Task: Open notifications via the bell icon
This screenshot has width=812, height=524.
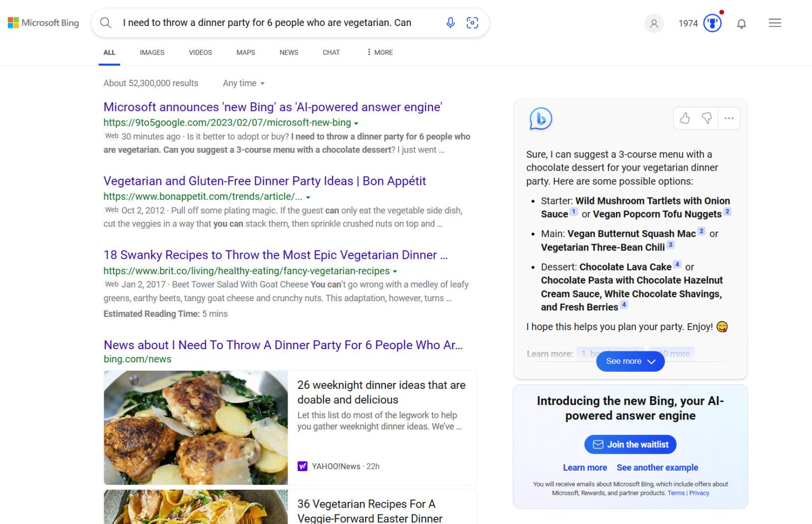Action: tap(741, 23)
